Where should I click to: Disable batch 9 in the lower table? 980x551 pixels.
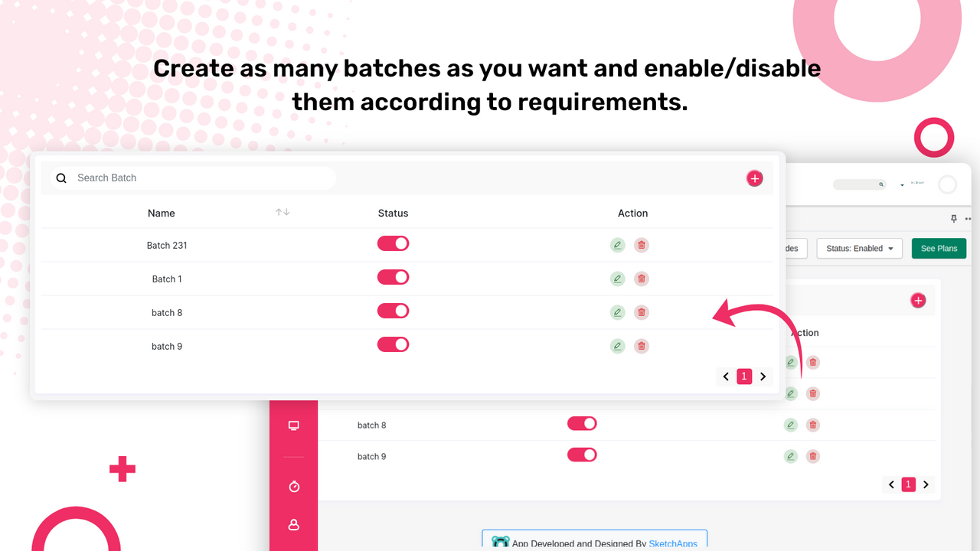pos(582,454)
